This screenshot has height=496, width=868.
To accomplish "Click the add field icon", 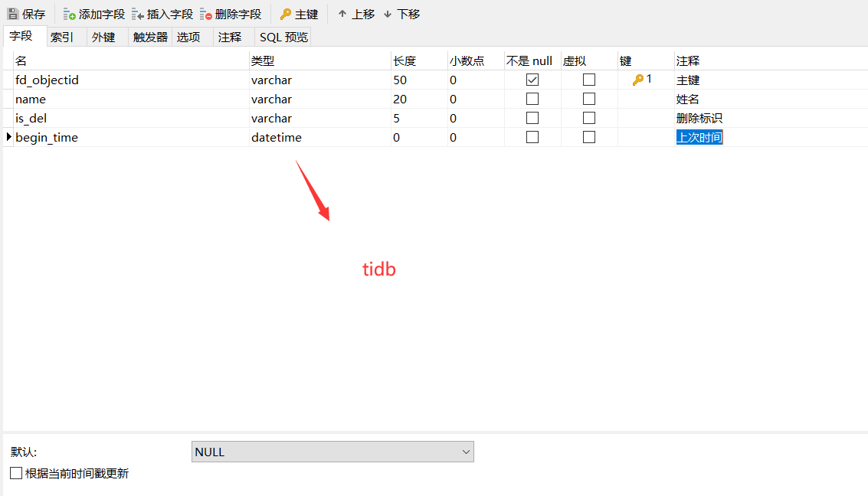I will point(69,14).
